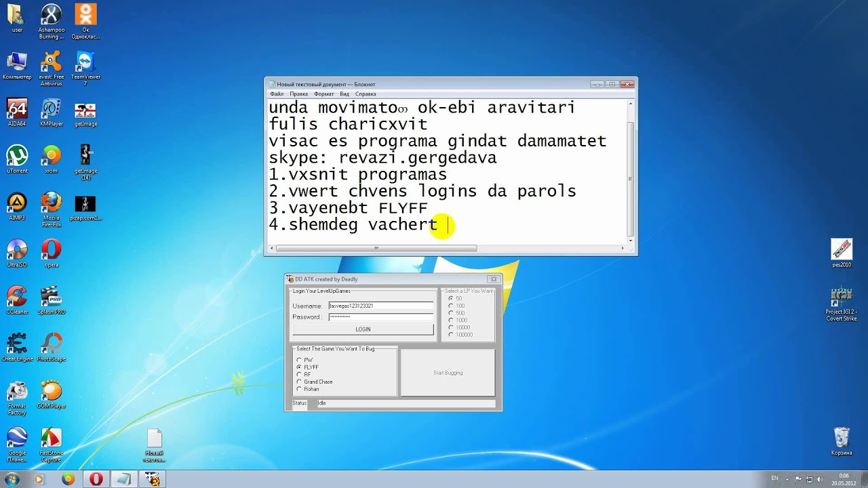
Task: Open the Корзина recycle bin
Action: pyautogui.click(x=842, y=442)
